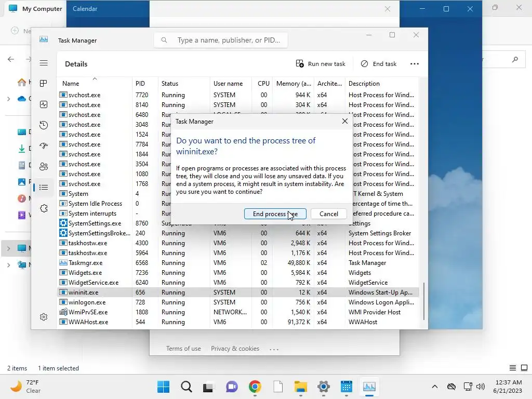Image resolution: width=532 pixels, height=399 pixels.
Task: Select the Taskmgr.exe process row
Action: click(x=239, y=262)
